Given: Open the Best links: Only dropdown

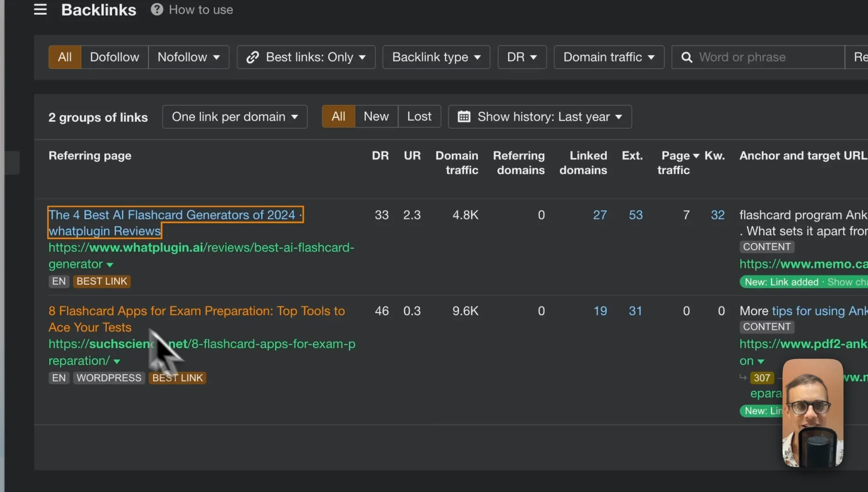Looking at the screenshot, I should coord(306,57).
